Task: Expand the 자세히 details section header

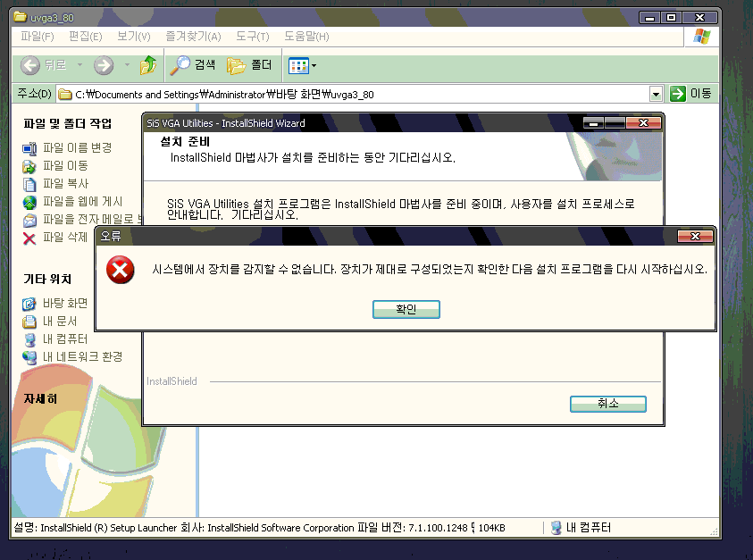Action: [x=40, y=398]
